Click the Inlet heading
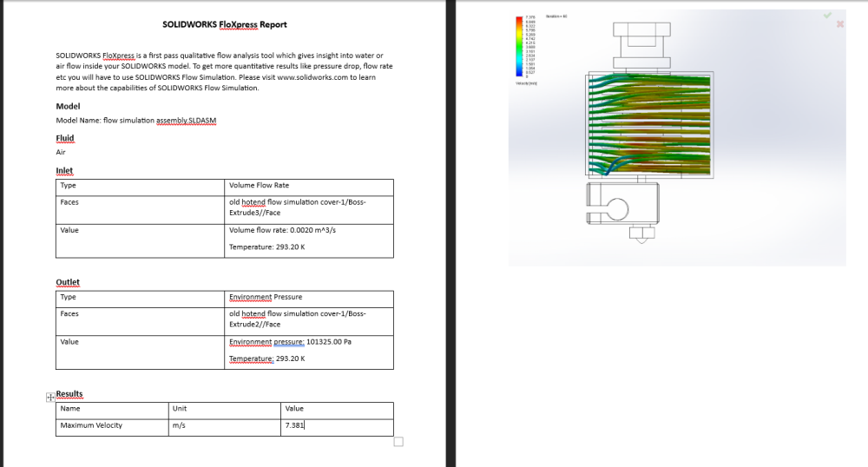 pyautogui.click(x=64, y=170)
